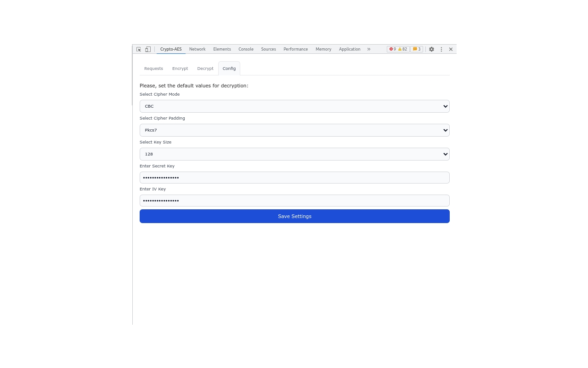Click the Enter IV Key field
588x368 pixels.
294,201
